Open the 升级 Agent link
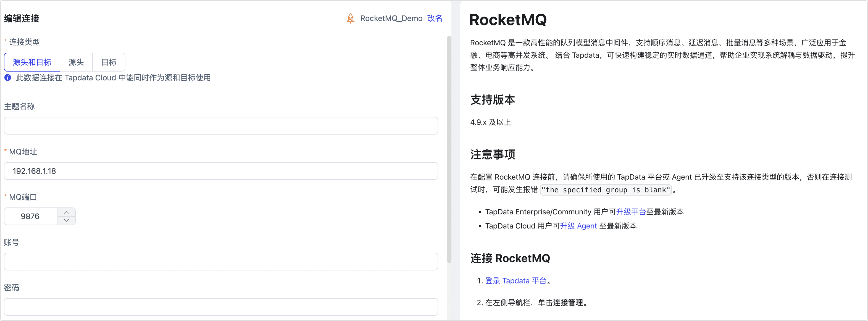Image resolution: width=868 pixels, height=321 pixels. click(x=578, y=226)
